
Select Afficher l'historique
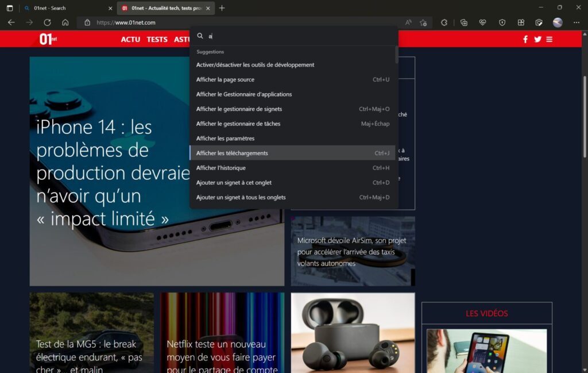point(292,168)
